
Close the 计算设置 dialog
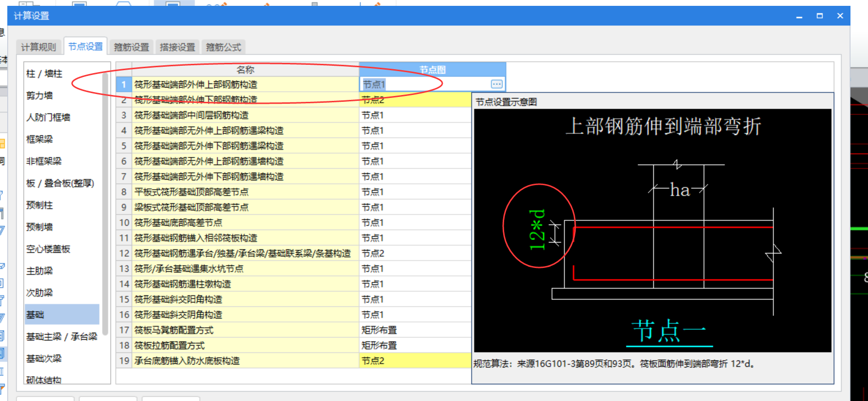(840, 16)
